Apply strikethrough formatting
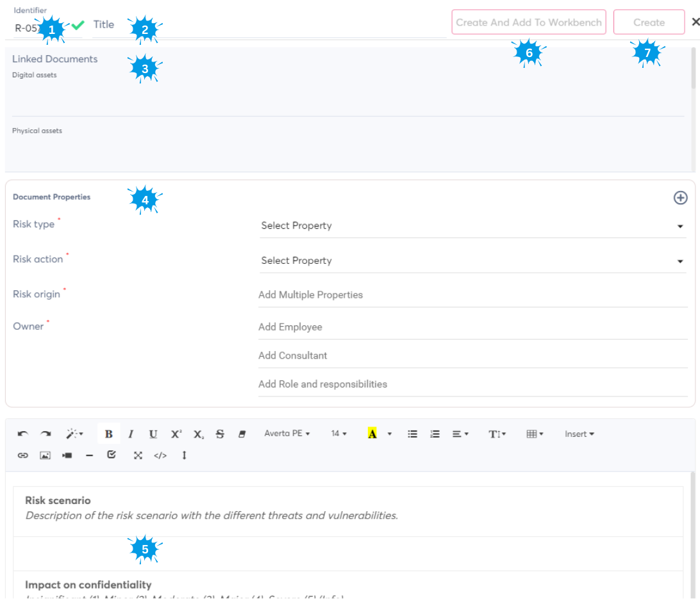The height and width of the screenshot is (604, 700). (x=220, y=434)
